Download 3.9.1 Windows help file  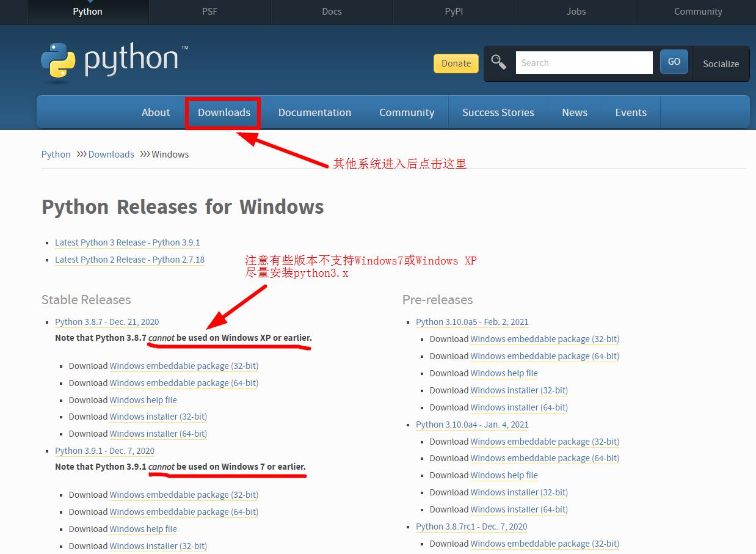144,529
